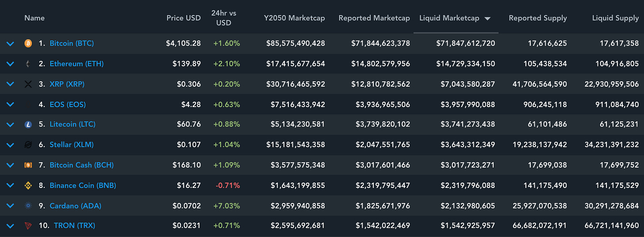Click TRON Reported Supply 66,682,072,191

click(540, 226)
